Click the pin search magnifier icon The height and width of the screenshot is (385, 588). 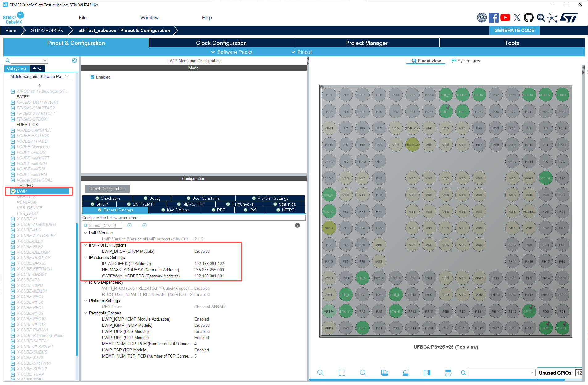pos(463,373)
